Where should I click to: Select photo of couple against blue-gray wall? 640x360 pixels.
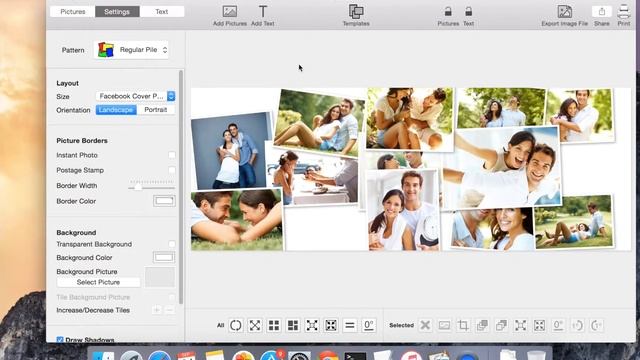pyautogui.click(x=229, y=151)
